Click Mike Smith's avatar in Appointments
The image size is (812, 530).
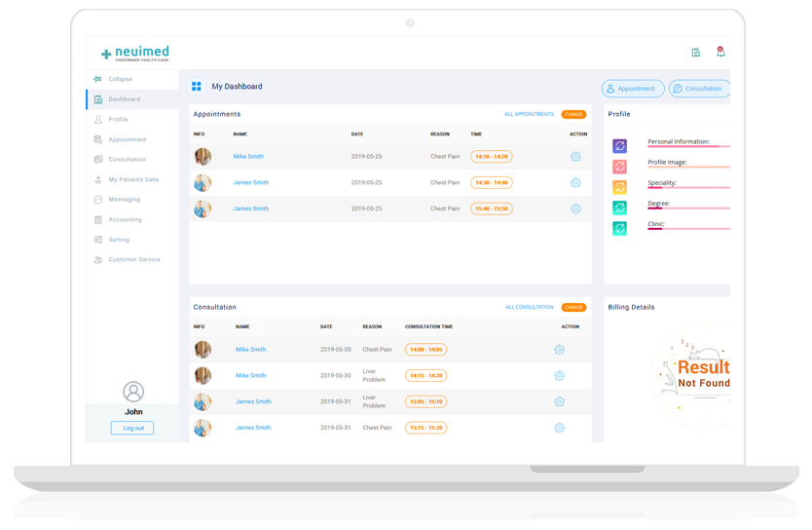[203, 157]
